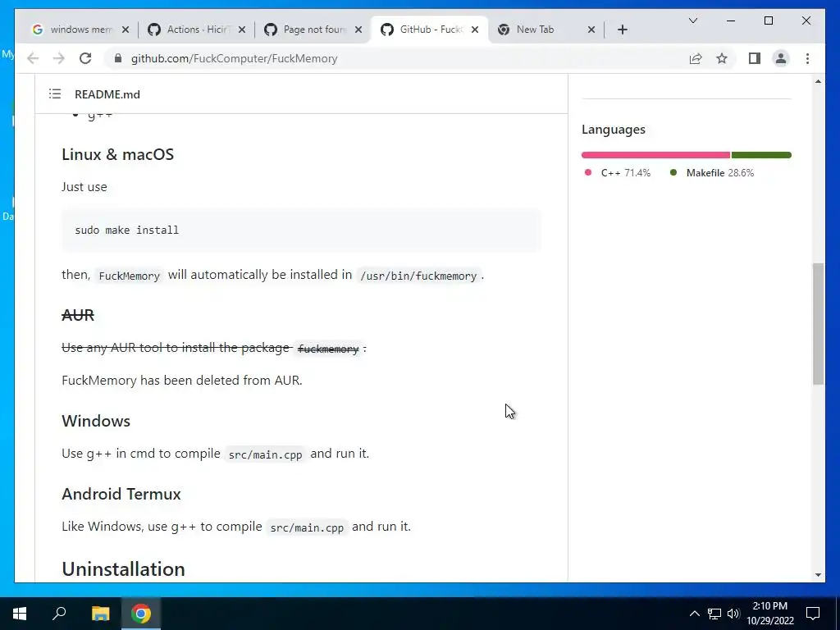Close the active GitHub tab
Image resolution: width=840 pixels, height=630 pixels.
(475, 30)
